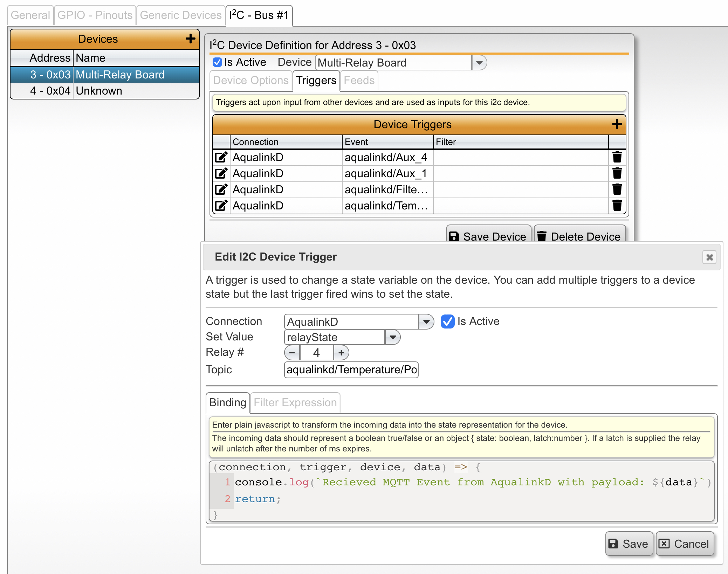The image size is (728, 574).
Task: Click trash icon beside aqualinkd/Filte trigger
Action: [617, 189]
